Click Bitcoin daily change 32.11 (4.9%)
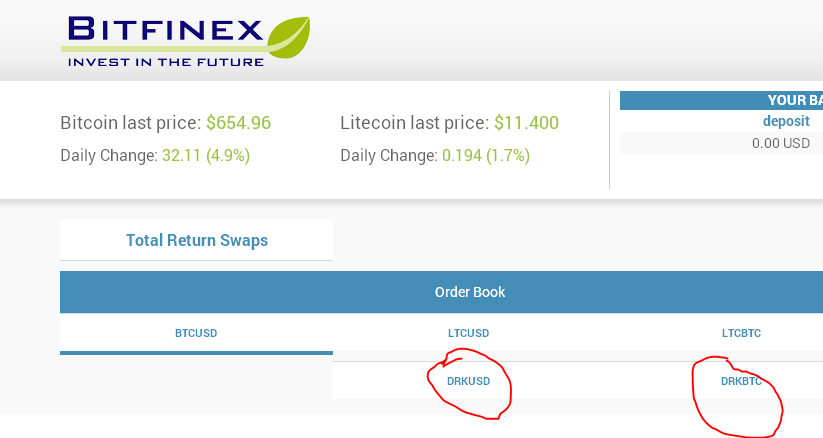 click(206, 156)
